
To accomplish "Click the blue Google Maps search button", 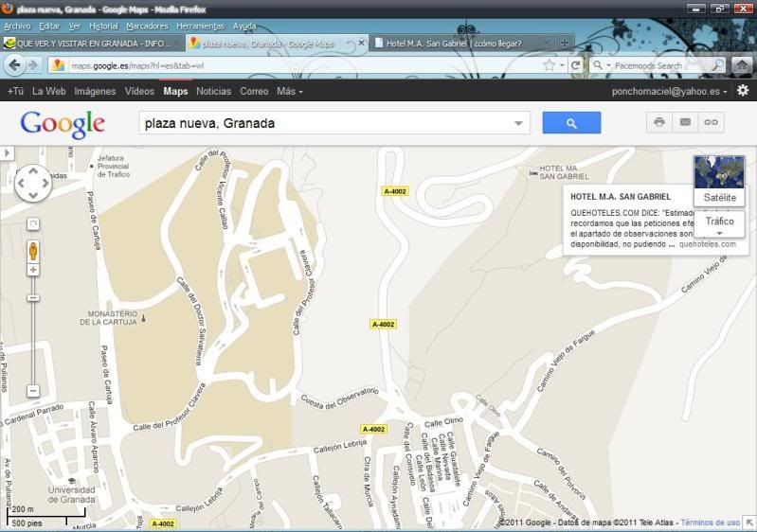I will [571, 123].
